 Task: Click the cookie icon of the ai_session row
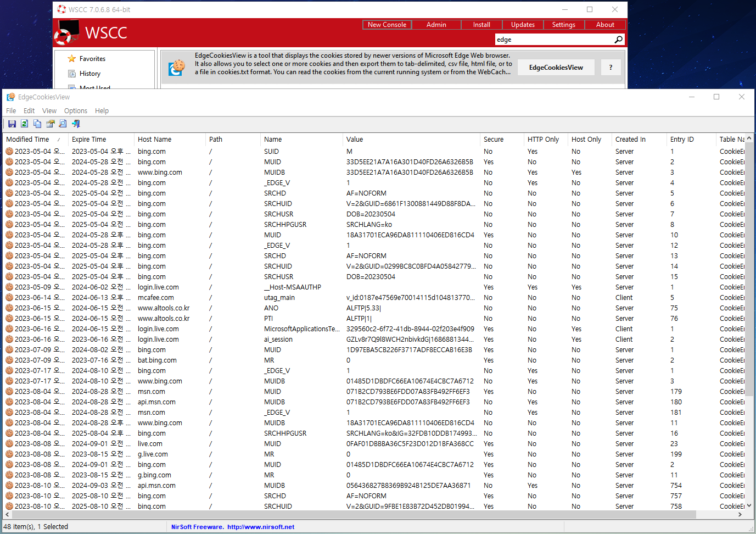[9, 340]
